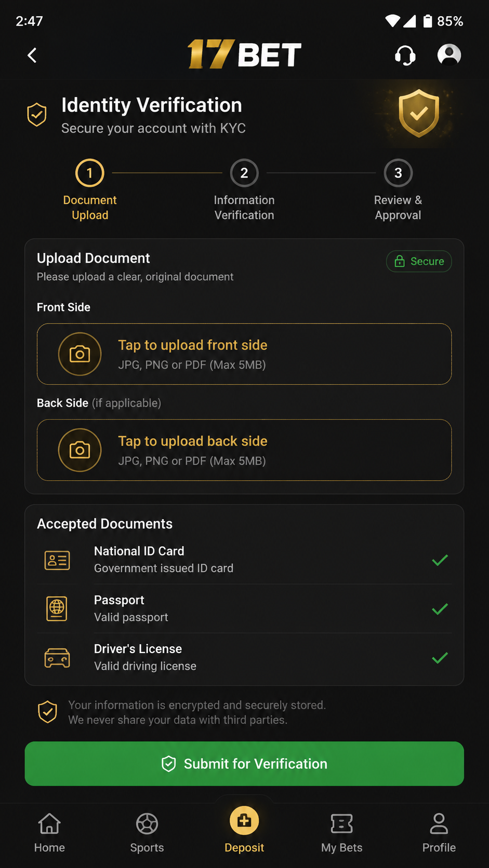Open the My Bets tab

pyautogui.click(x=341, y=833)
